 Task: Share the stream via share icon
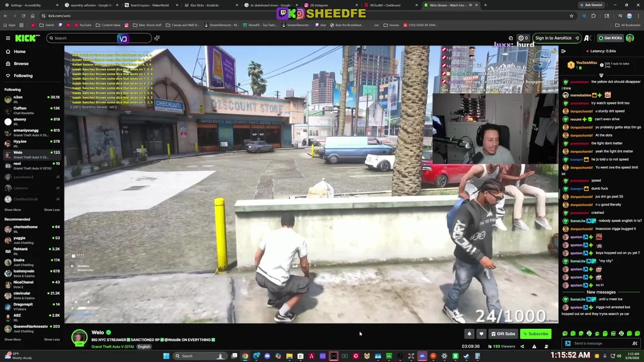[x=522, y=346]
